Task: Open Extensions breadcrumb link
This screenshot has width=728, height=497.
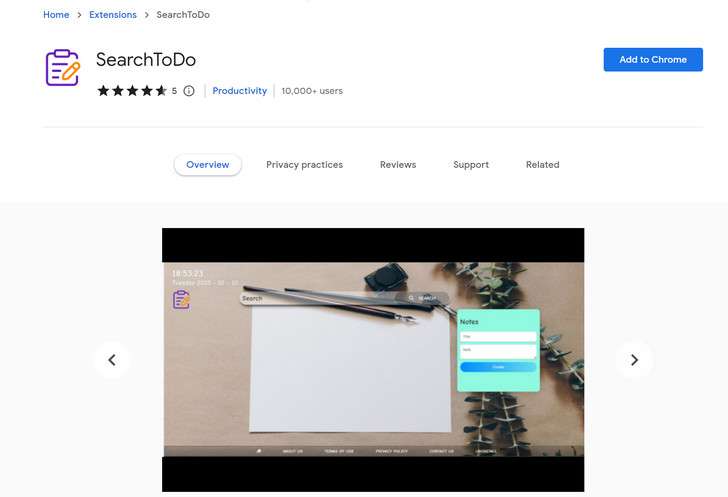Action: pos(113,15)
